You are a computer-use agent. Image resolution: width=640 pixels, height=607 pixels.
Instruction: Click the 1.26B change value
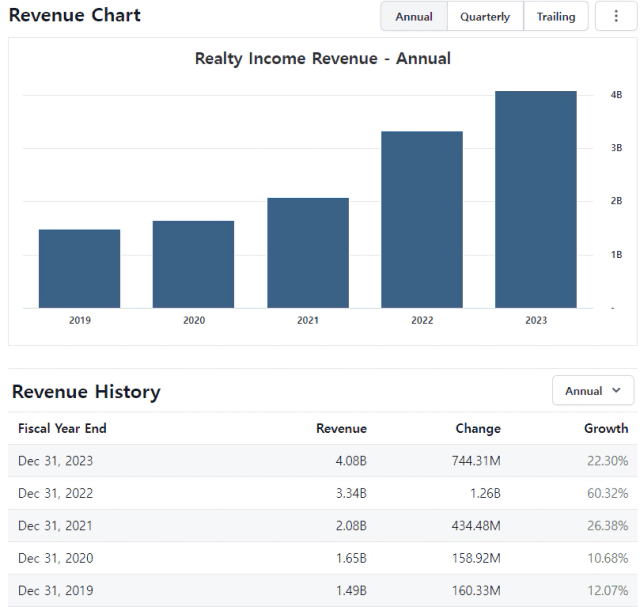pyautogui.click(x=485, y=493)
